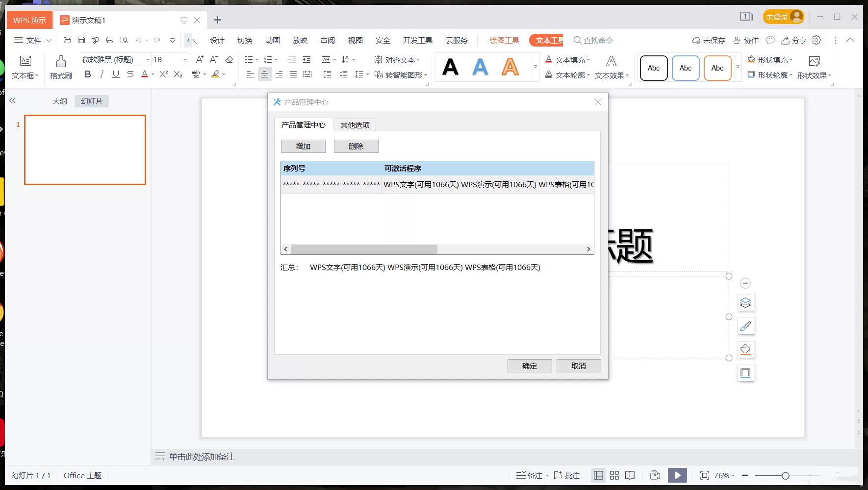
Task: Click the 分享 share button
Action: (793, 40)
